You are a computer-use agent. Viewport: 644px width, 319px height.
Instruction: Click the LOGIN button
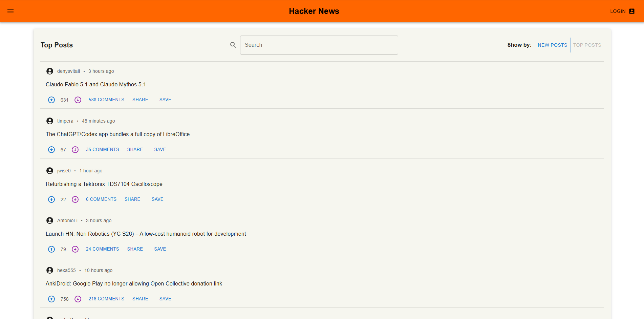622,11
